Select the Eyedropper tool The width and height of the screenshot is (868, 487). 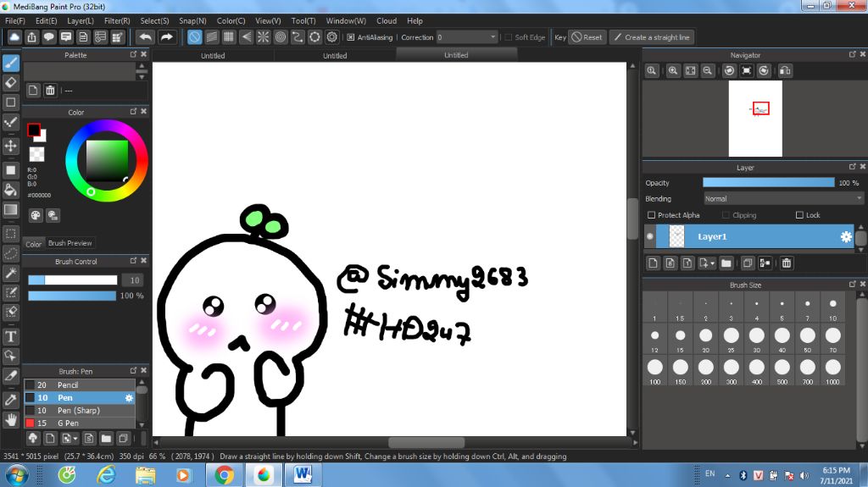tap(10, 400)
